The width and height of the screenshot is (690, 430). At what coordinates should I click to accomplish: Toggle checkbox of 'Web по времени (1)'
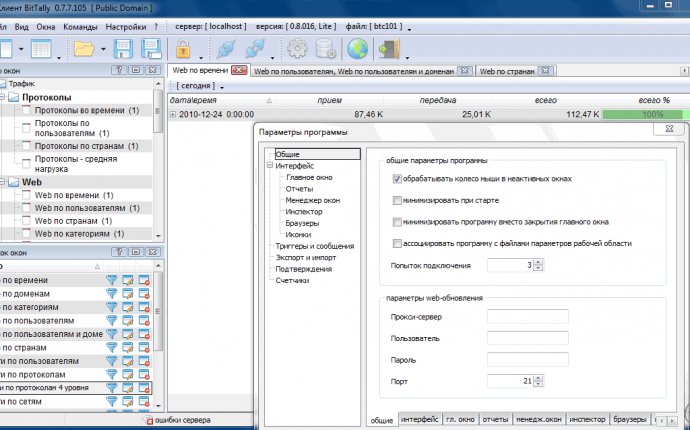pos(26,195)
